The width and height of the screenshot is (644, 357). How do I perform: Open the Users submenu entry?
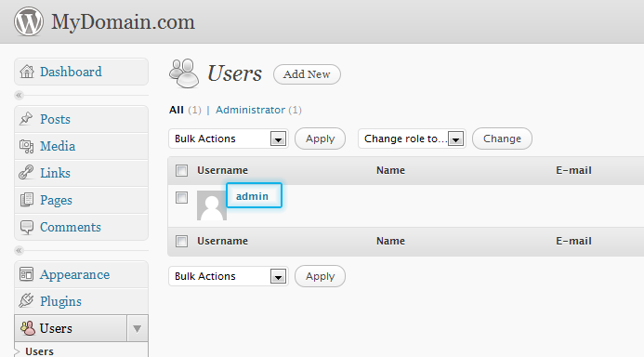click(x=39, y=351)
